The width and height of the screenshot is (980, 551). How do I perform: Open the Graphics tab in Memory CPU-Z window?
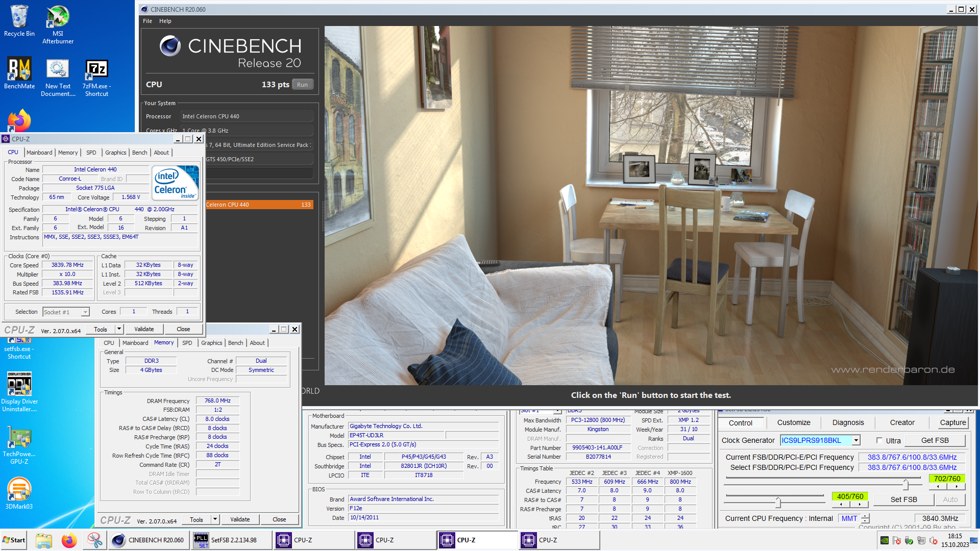211,343
